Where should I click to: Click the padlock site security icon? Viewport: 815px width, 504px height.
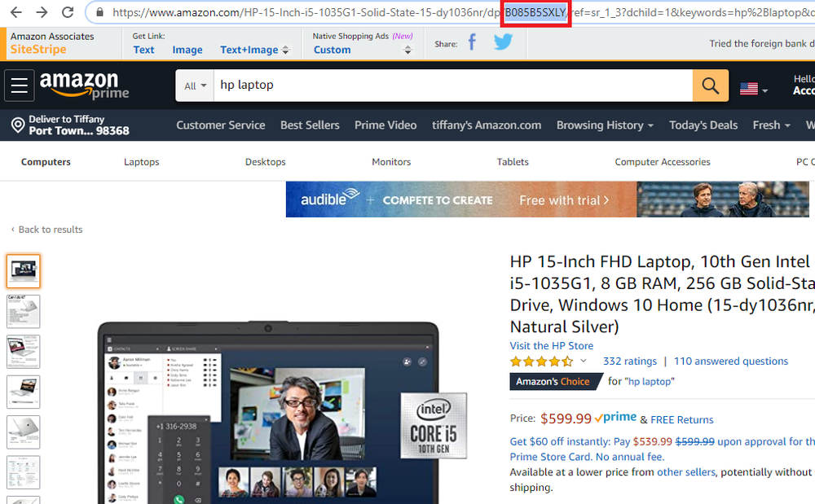(x=99, y=12)
